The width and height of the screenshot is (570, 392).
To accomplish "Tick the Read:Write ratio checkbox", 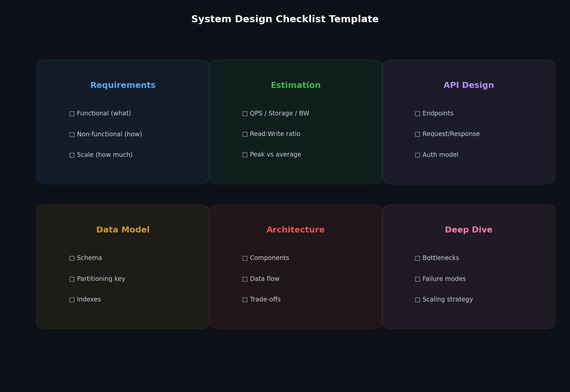I will pos(245,134).
